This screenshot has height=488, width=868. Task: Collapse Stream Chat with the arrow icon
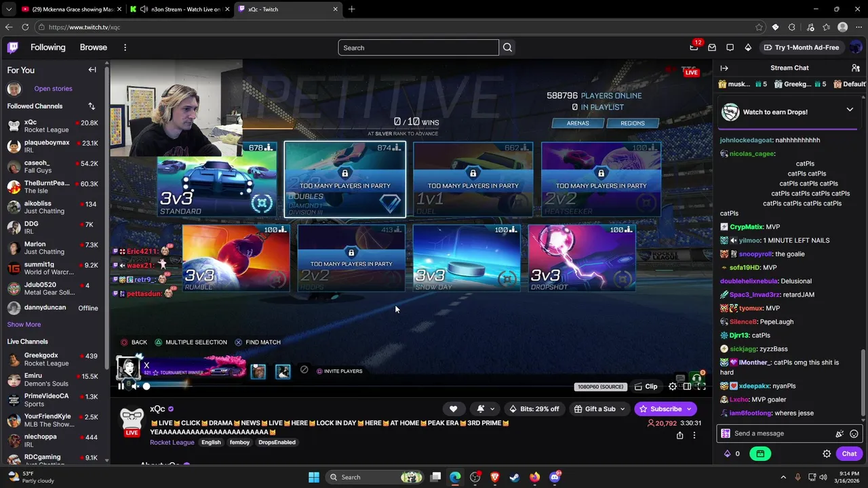click(724, 68)
